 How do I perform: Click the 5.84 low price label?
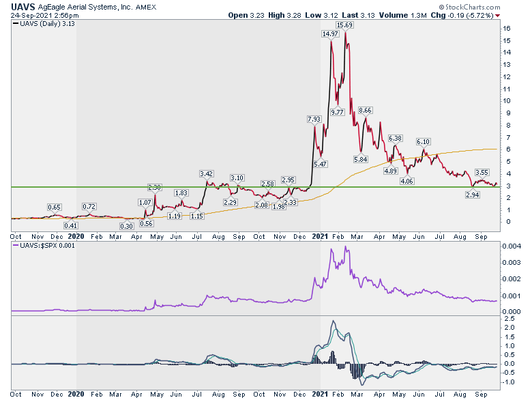[360, 160]
